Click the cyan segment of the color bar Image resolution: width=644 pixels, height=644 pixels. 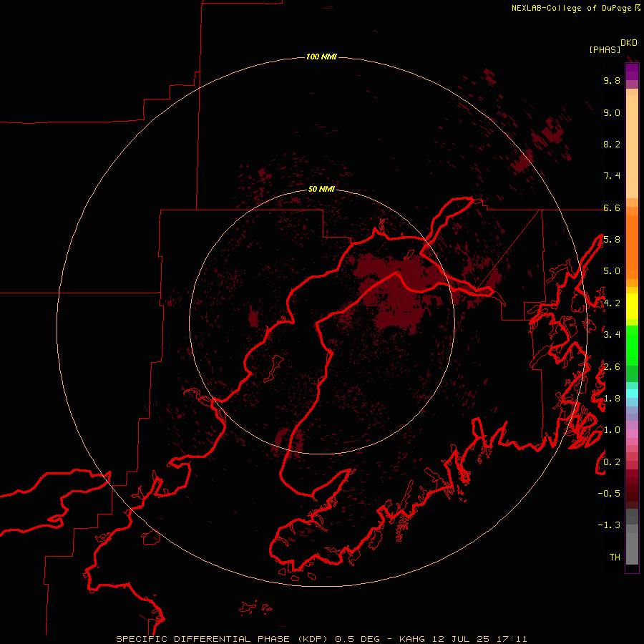[632, 393]
